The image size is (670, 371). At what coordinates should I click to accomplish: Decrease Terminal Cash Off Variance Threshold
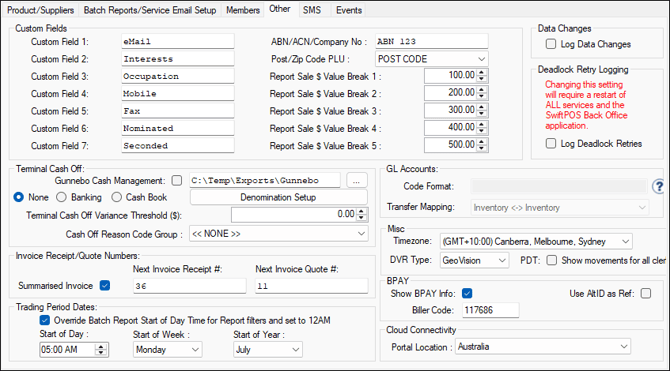pyautogui.click(x=361, y=218)
